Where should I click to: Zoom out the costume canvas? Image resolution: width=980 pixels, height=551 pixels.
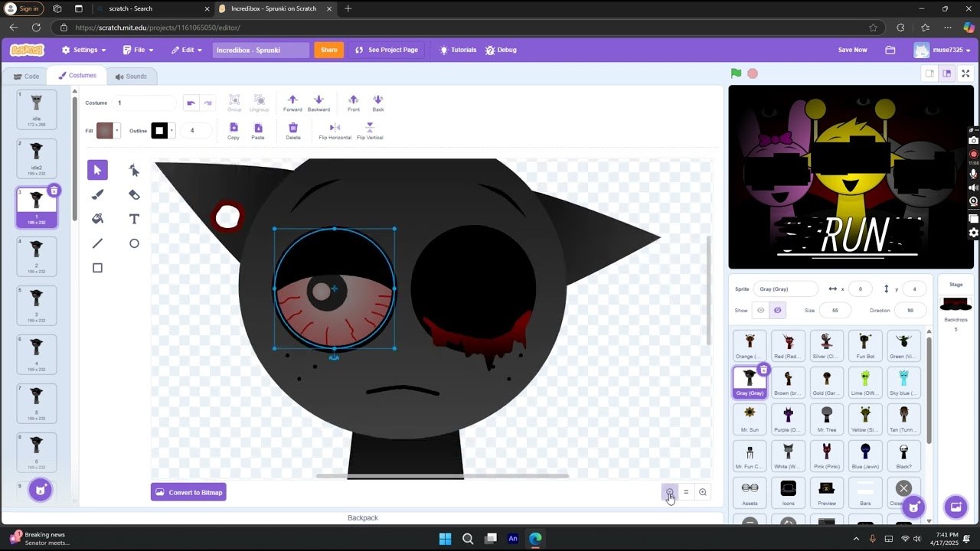[669, 492]
